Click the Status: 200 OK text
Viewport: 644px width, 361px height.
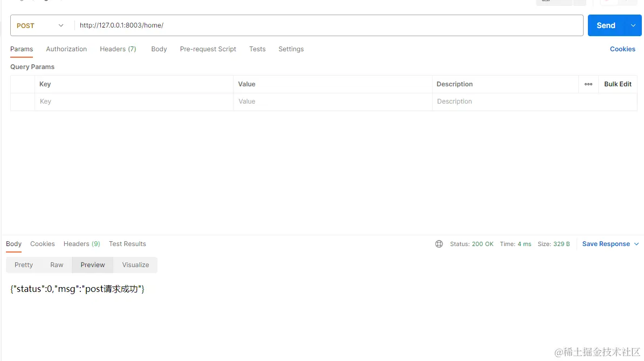coord(471,244)
